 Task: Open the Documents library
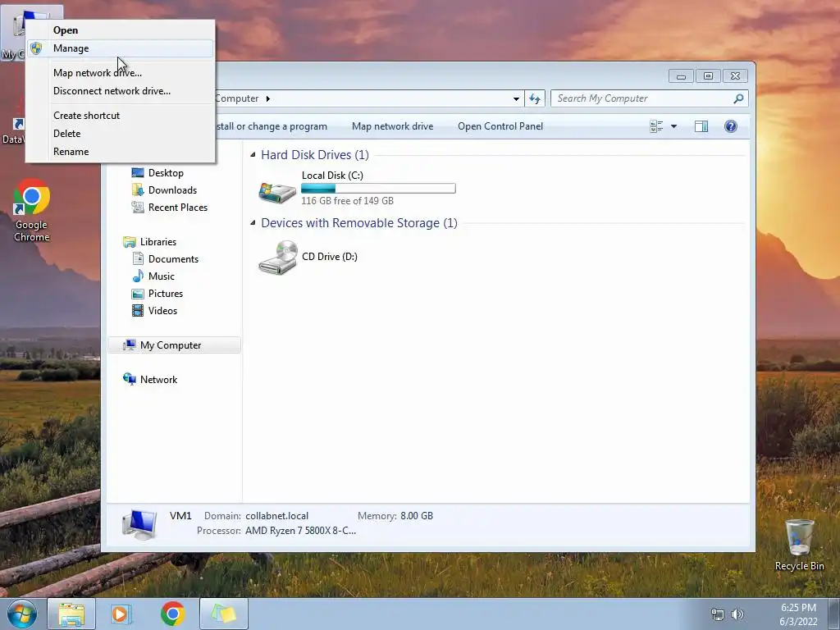tap(173, 259)
